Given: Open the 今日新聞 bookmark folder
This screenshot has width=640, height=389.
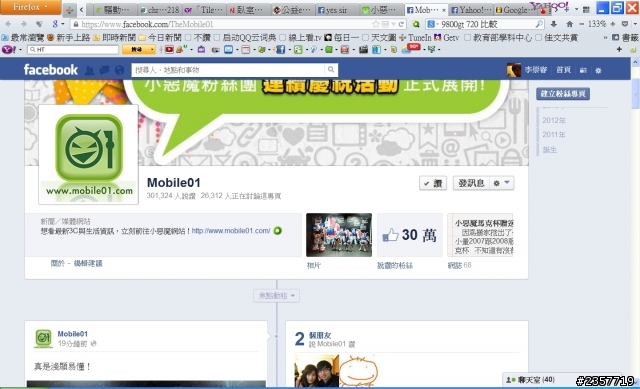Looking at the screenshot, I should click(x=160, y=38).
